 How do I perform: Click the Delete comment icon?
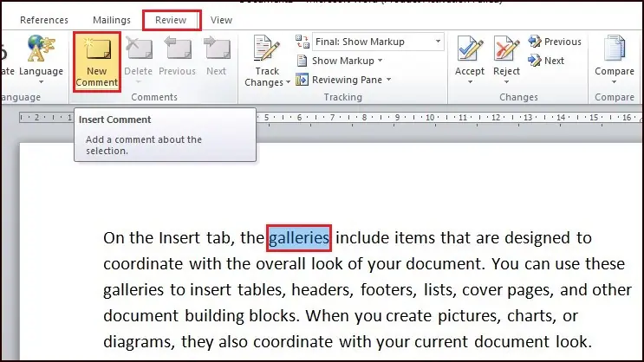pos(139,48)
